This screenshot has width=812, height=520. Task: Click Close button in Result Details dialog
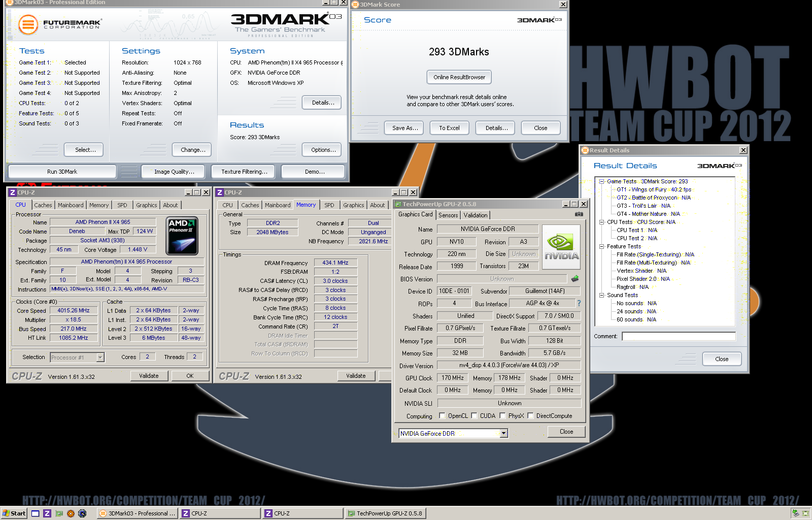(x=722, y=359)
